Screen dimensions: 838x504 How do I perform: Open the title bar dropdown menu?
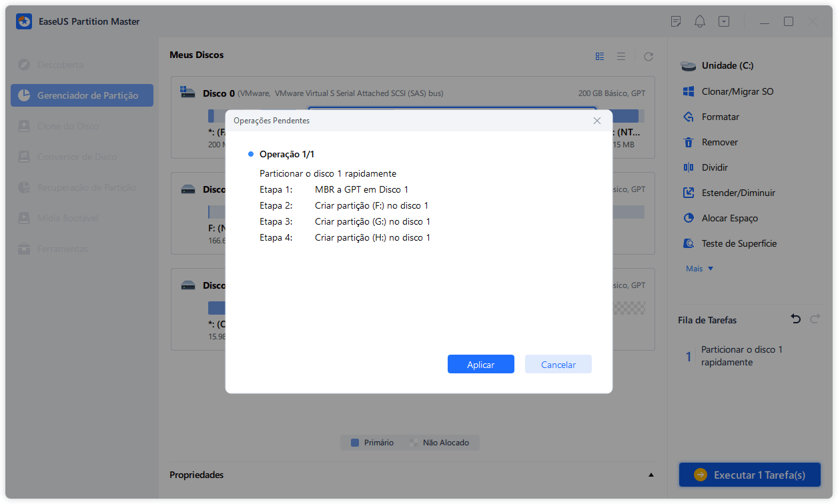[x=724, y=21]
